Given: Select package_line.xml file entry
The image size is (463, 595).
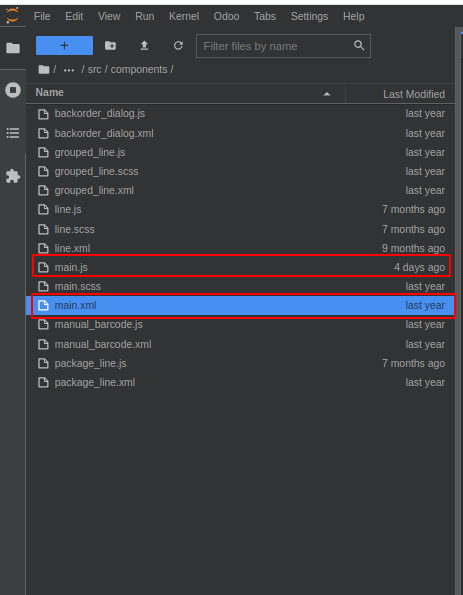Looking at the screenshot, I should point(241,382).
